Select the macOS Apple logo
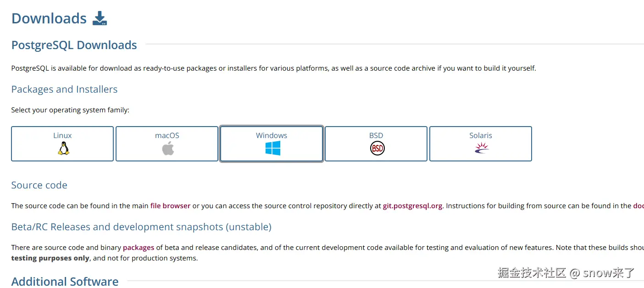 [x=167, y=148]
